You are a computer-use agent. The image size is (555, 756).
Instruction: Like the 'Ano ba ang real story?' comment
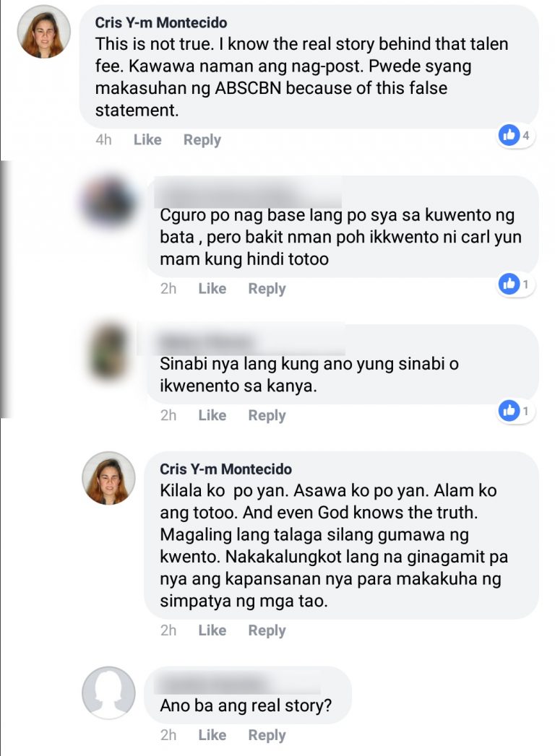click(x=212, y=735)
